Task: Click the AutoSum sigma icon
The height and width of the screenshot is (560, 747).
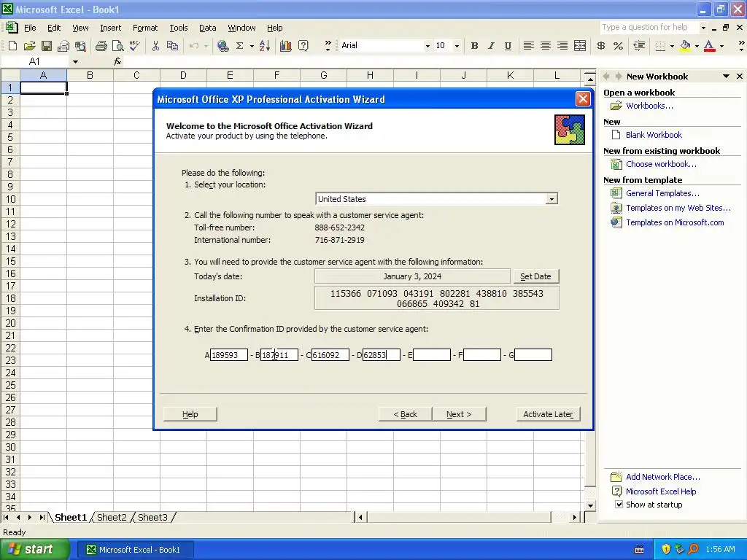Action: tap(239, 46)
